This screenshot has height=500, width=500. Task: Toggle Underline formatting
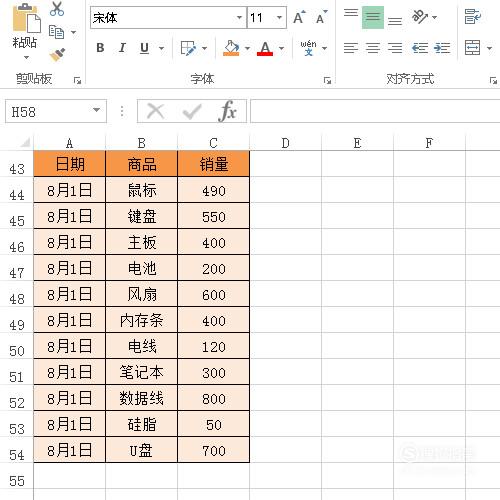[x=144, y=48]
